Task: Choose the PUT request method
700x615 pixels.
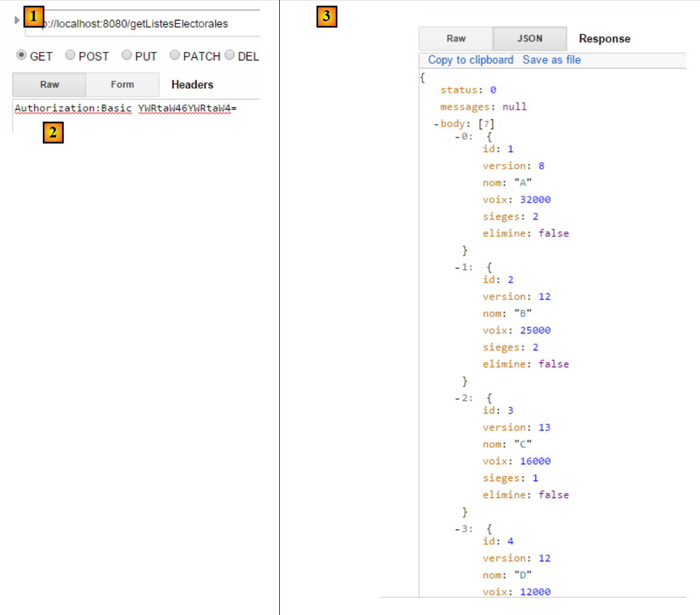Action: point(127,55)
